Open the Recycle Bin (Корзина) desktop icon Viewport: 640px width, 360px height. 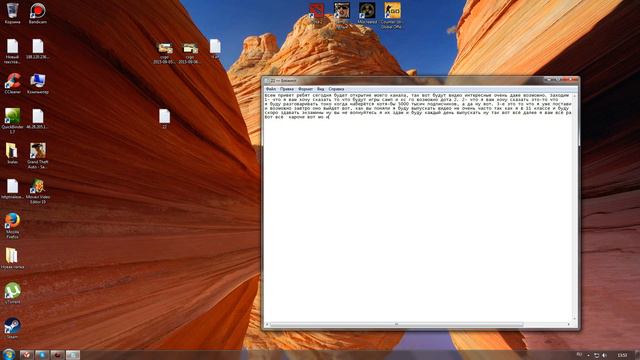pos(12,13)
